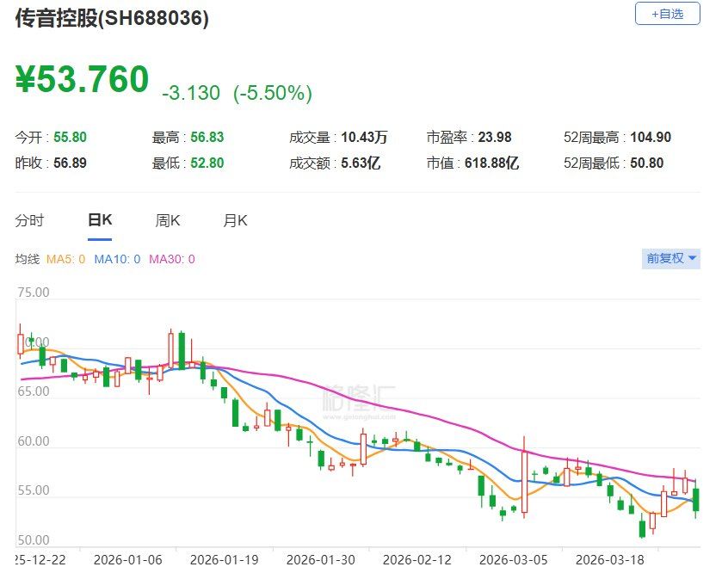
Task: Click the 均线 moving average label
Action: pyautogui.click(x=29, y=258)
